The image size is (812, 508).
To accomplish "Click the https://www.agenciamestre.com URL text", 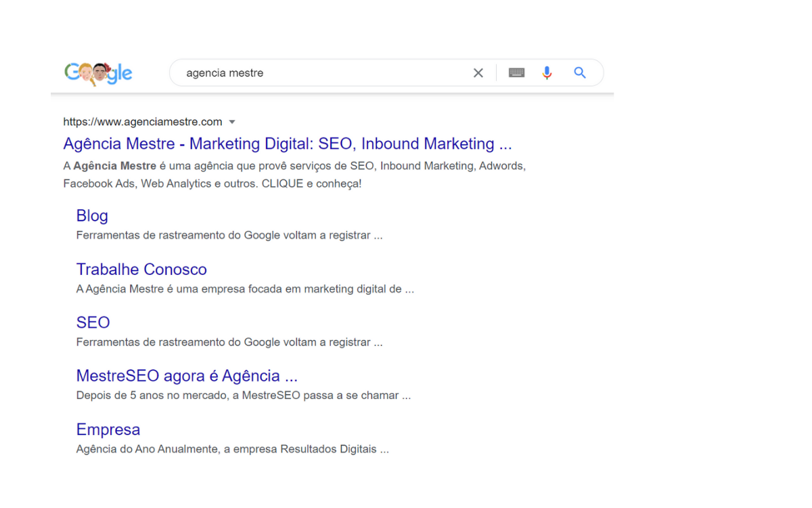I will point(142,122).
